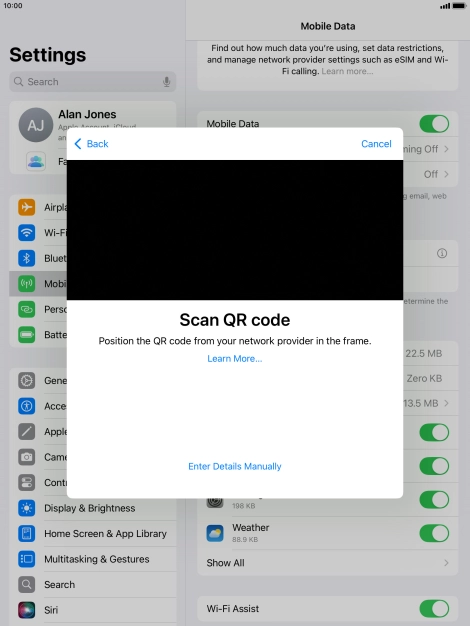Tap the Airplane Mode orange icon

click(x=26, y=207)
